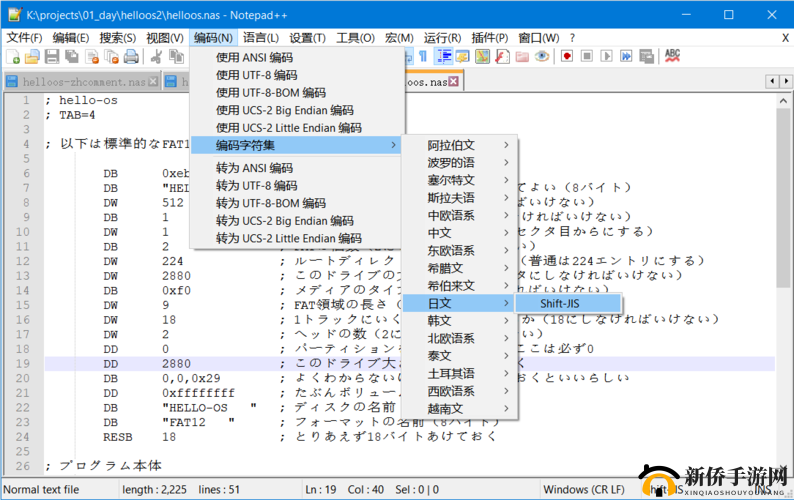This screenshot has width=794, height=500.
Task: Save the recorded macro toolbar icon
Action: pyautogui.click(x=647, y=56)
